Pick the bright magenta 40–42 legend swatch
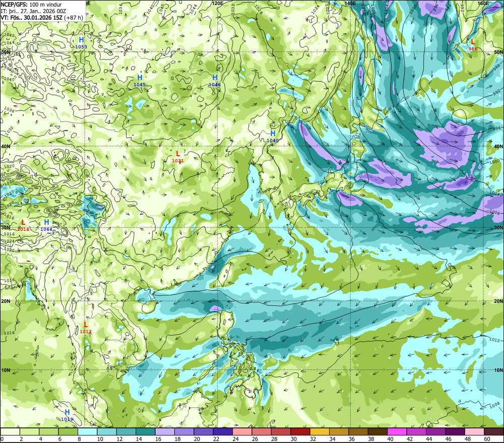 coord(397,431)
